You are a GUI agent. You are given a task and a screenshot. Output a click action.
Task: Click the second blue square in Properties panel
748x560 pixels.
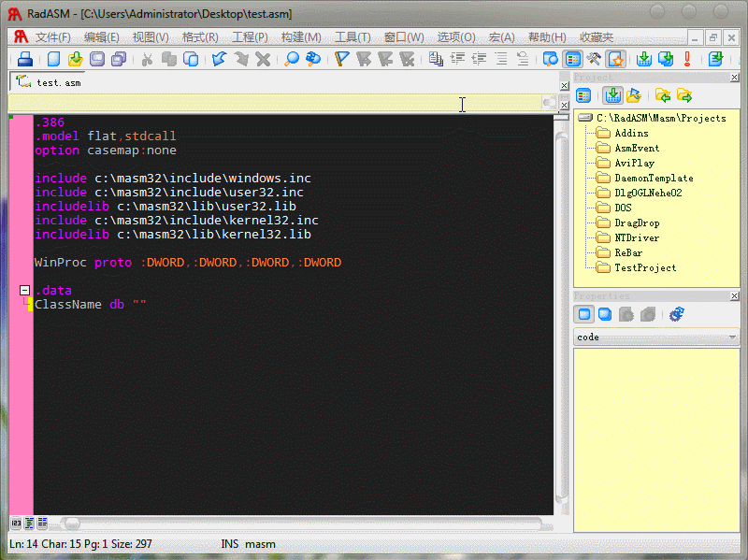[x=605, y=314]
